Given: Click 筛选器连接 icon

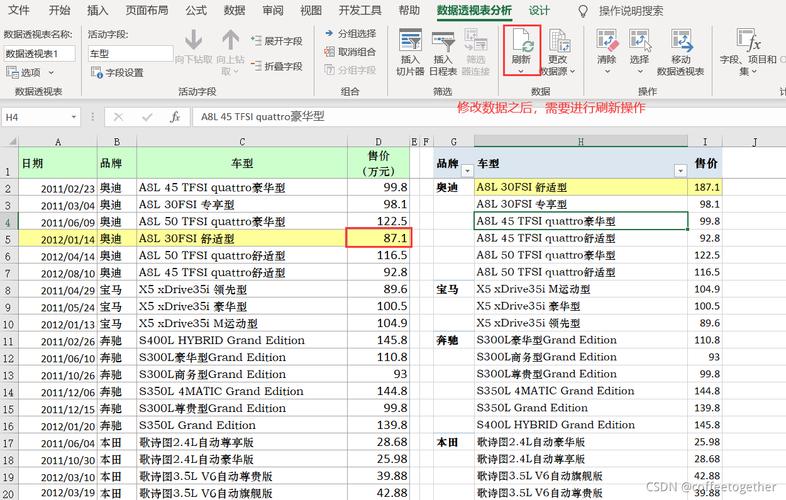Looking at the screenshot, I should pyautogui.click(x=475, y=41).
